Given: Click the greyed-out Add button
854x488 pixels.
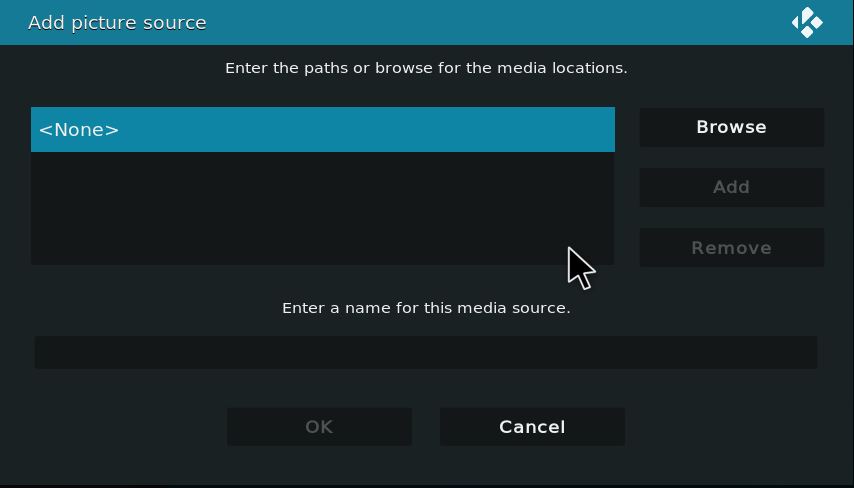Looking at the screenshot, I should 731,187.
